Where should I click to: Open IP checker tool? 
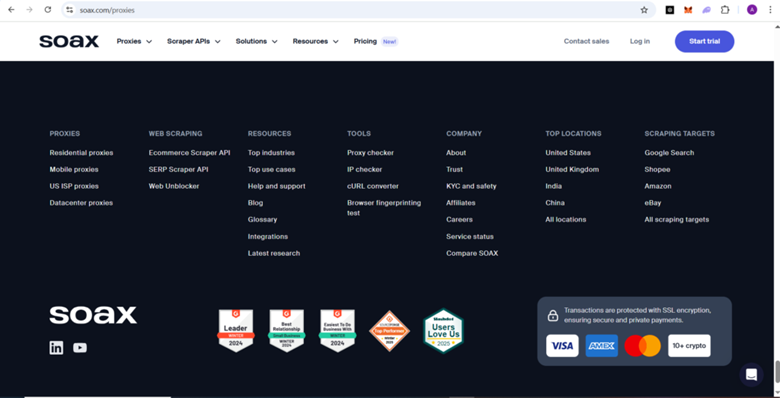[x=365, y=170]
